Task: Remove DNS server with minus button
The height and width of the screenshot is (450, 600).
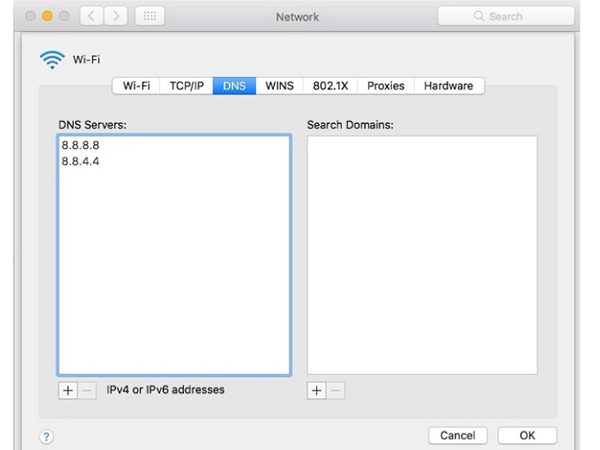Action: pos(87,390)
